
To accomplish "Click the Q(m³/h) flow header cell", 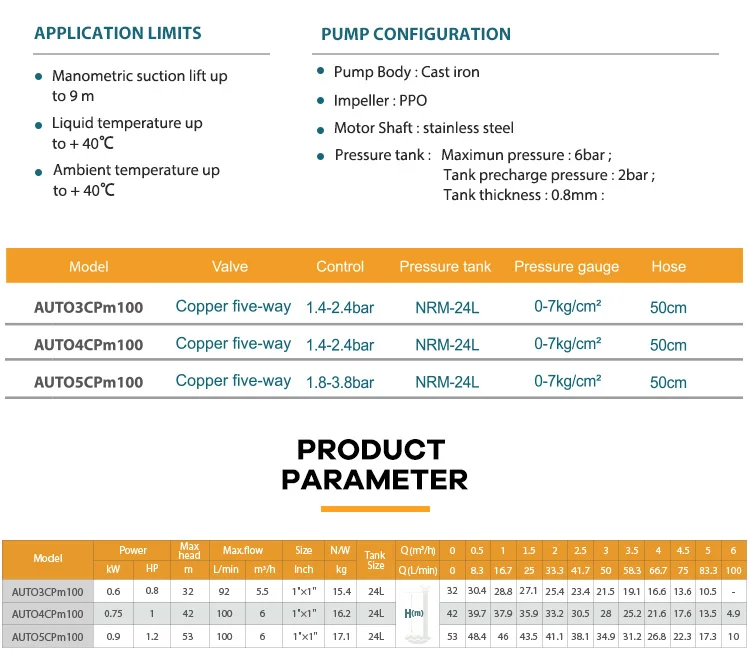I will pos(418,551).
